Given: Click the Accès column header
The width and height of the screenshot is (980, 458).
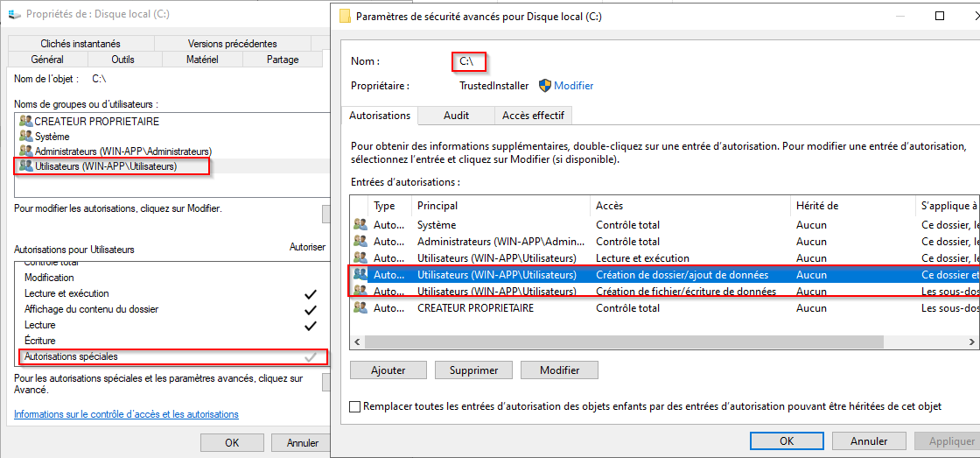Looking at the screenshot, I should click(690, 205).
